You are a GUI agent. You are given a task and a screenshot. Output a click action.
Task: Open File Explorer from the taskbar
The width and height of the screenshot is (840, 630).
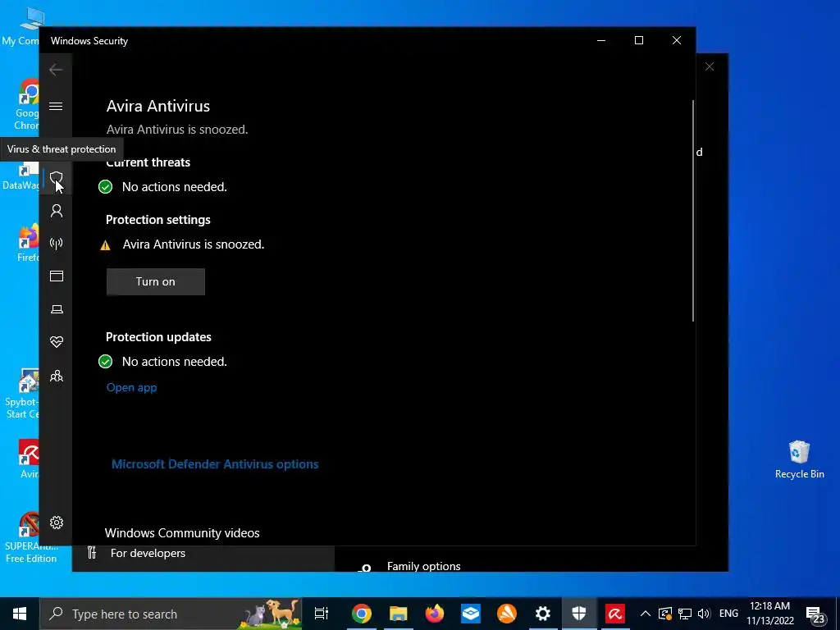click(398, 614)
